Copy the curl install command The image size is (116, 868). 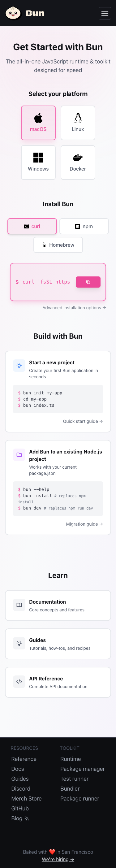click(88, 282)
